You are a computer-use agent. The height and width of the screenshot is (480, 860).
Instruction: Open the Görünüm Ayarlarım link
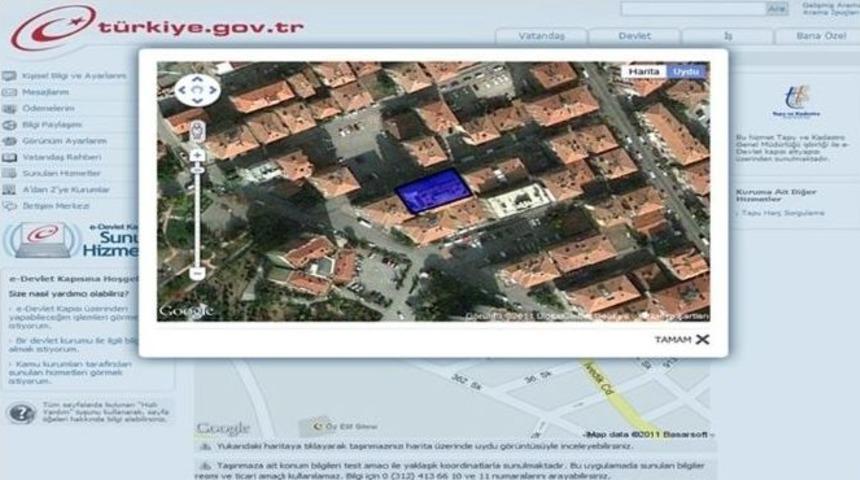tap(64, 141)
